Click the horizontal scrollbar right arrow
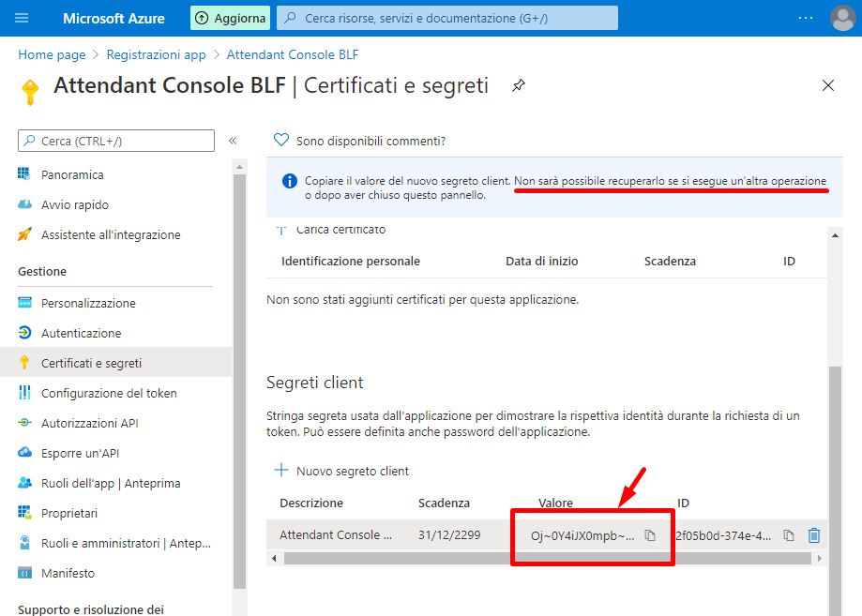Image resolution: width=862 pixels, height=616 pixels. (x=819, y=558)
